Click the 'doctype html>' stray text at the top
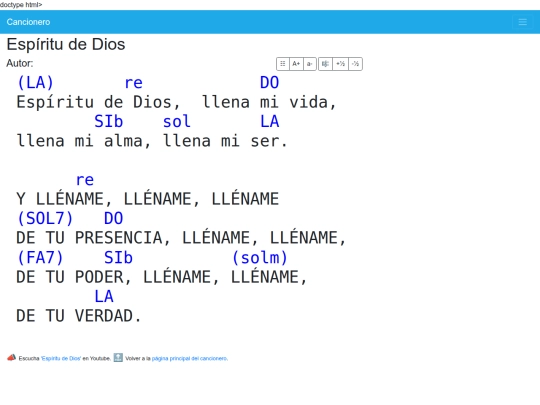This screenshot has width=540, height=405. pos(21,5)
